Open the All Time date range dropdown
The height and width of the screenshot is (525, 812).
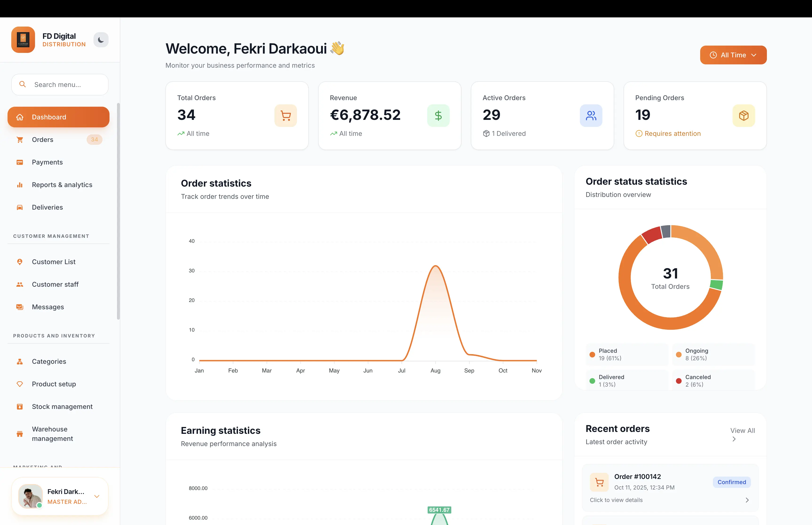point(733,55)
